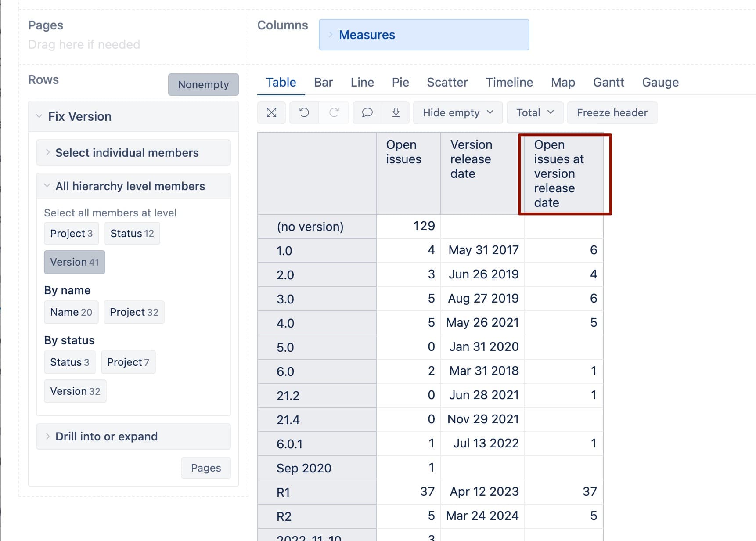Click the 4.0 version row header
Image resolution: width=756 pixels, height=541 pixels.
pyautogui.click(x=317, y=323)
